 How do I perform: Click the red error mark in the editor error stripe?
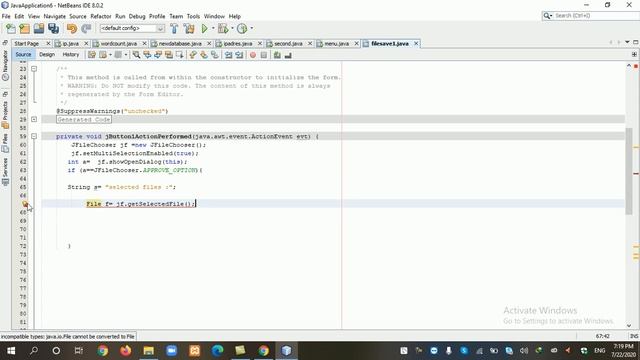[x=636, y=173]
